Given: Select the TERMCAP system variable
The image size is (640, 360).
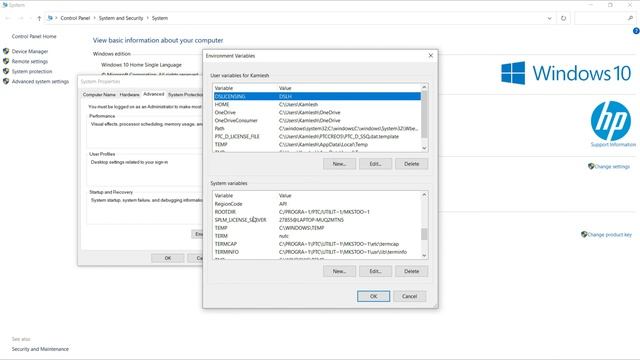Looking at the screenshot, I should tap(317, 244).
